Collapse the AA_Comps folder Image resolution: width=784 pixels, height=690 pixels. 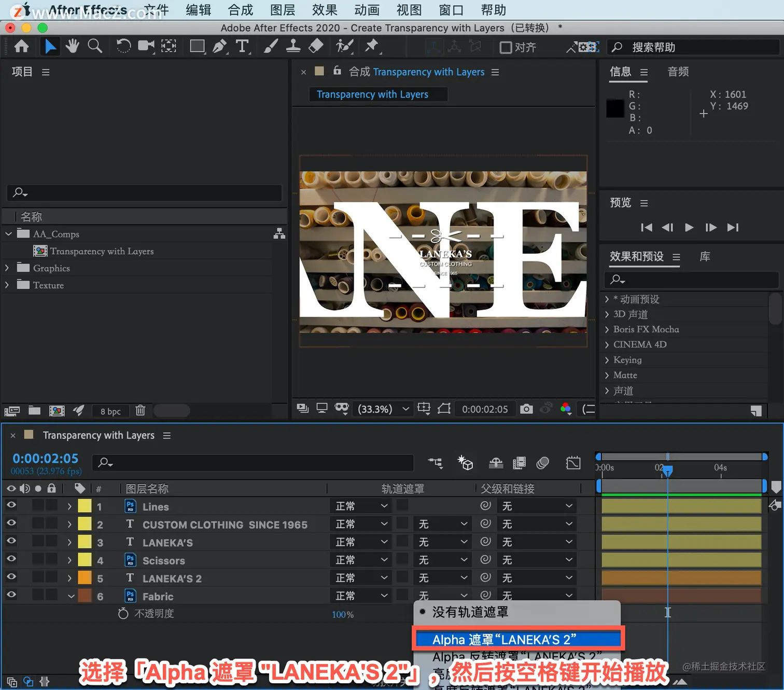pyautogui.click(x=8, y=234)
